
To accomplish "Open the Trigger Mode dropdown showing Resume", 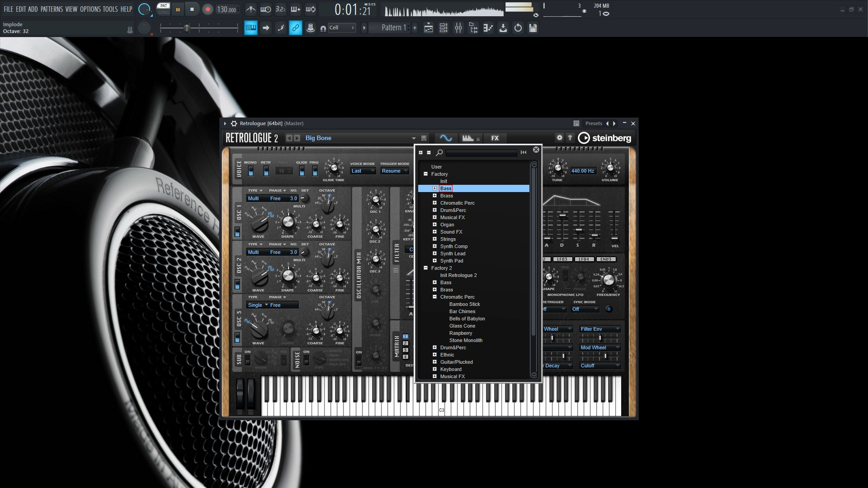I will pos(395,171).
